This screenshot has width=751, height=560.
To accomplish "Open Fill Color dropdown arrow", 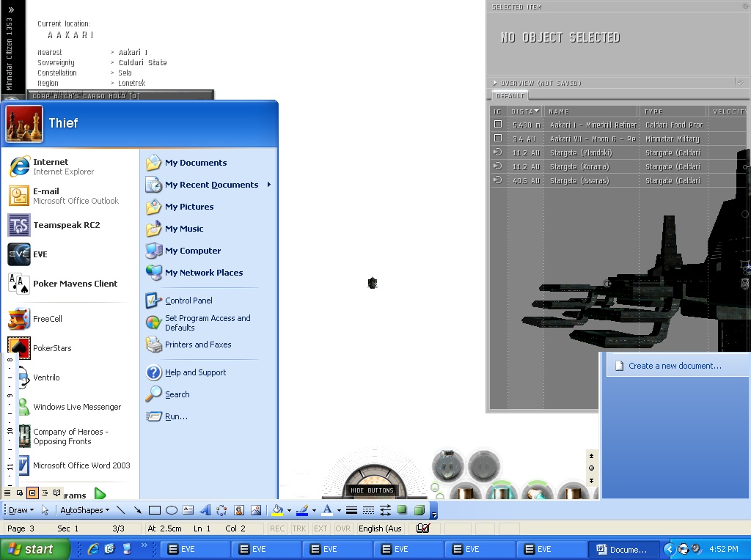I will (289, 511).
